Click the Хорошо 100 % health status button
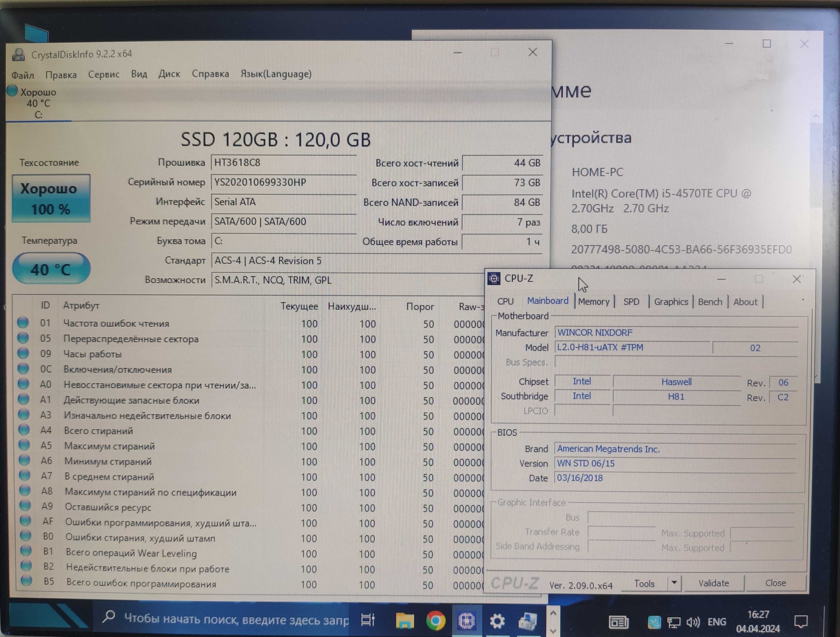This screenshot has width=840, height=637. [51, 198]
